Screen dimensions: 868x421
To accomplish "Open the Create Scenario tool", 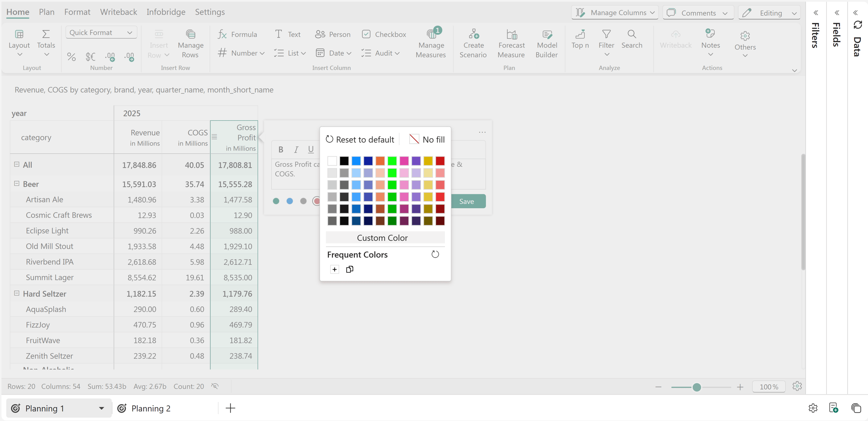I will (473, 44).
